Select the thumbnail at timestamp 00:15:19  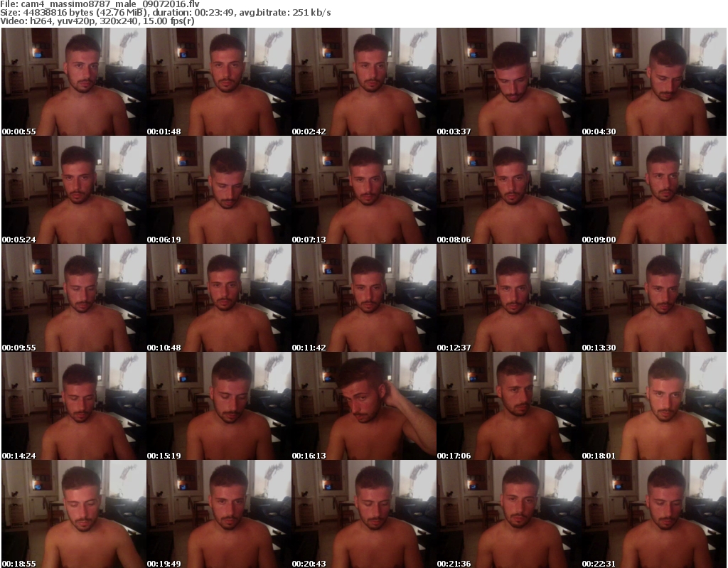pyautogui.click(x=219, y=406)
